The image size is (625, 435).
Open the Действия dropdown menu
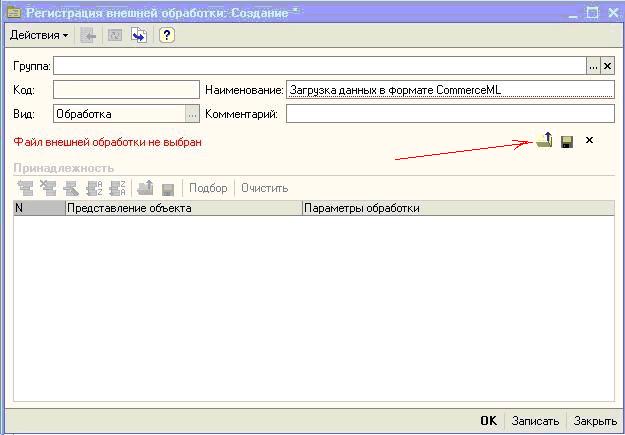39,35
